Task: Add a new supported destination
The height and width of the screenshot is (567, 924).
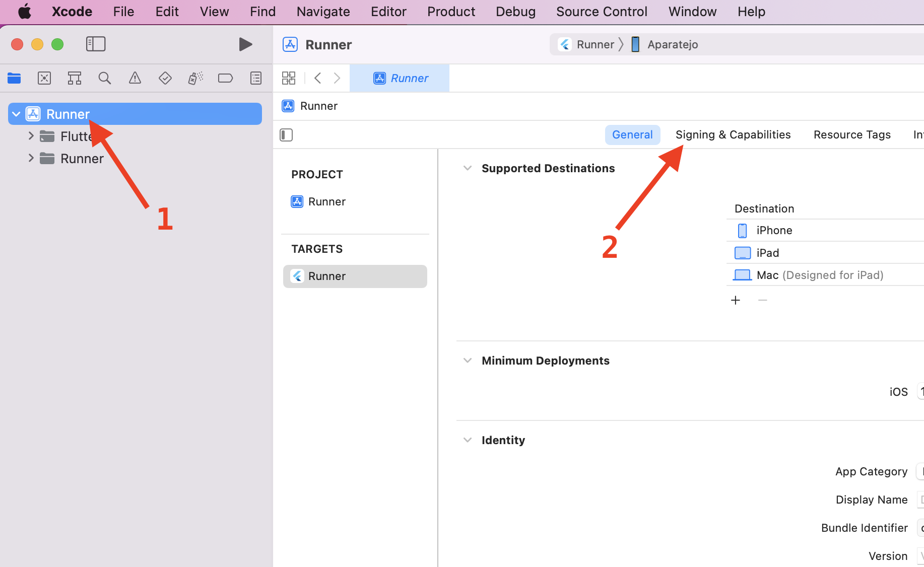Action: pos(736,300)
